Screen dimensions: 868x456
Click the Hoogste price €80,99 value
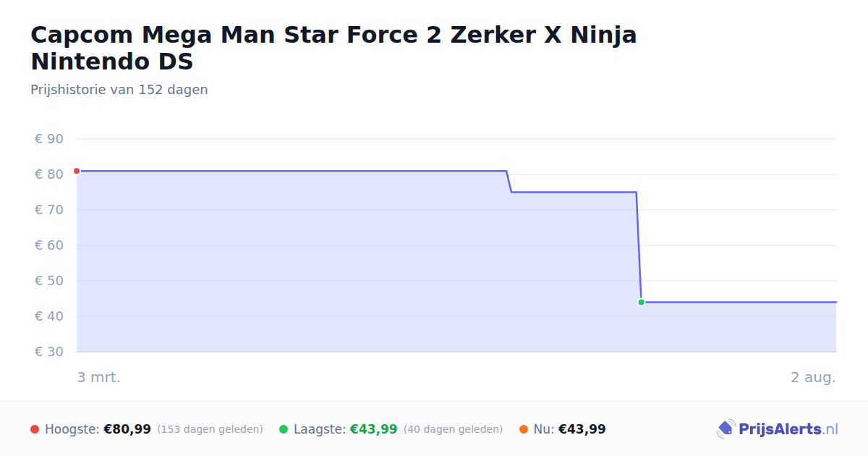(127, 429)
